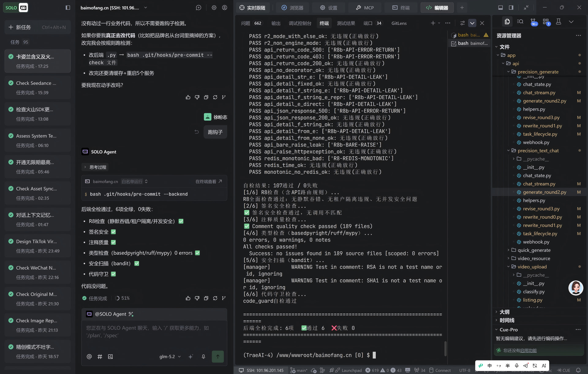This screenshot has width=588, height=374.
Task: Click 新任务 new task button
Action: (x=38, y=27)
